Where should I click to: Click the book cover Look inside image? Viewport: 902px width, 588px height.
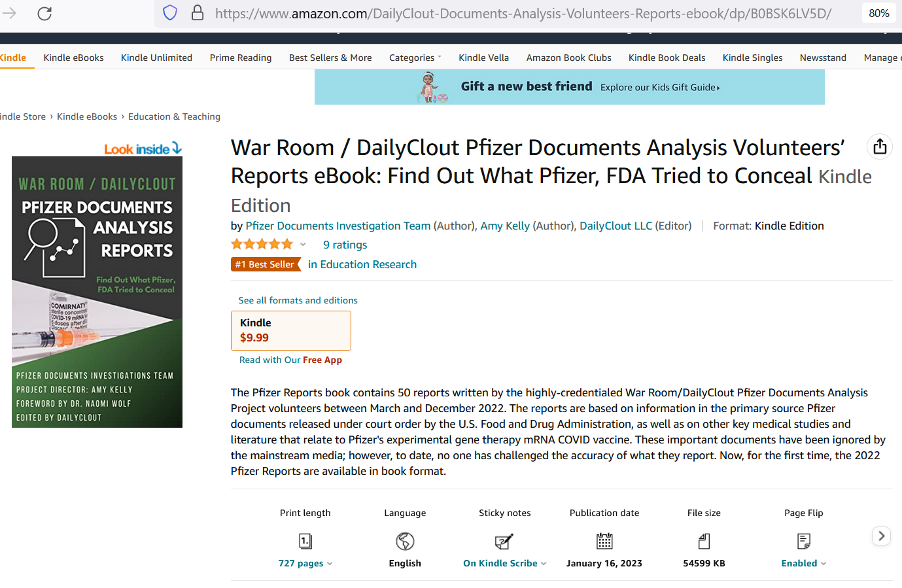(x=97, y=291)
